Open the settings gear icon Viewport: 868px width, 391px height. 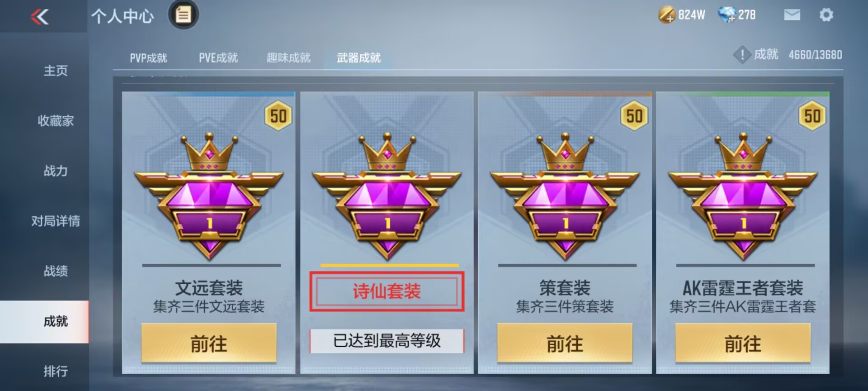[x=826, y=15]
